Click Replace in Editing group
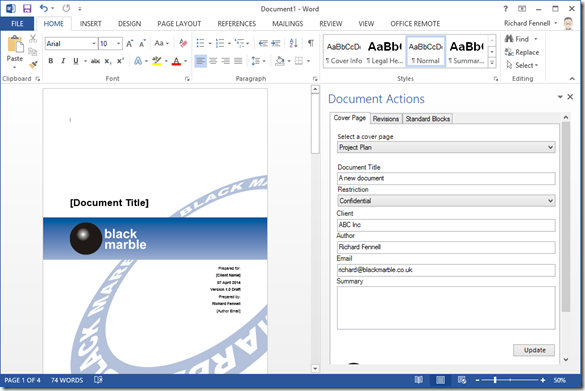The image size is (585, 391). coord(522,52)
